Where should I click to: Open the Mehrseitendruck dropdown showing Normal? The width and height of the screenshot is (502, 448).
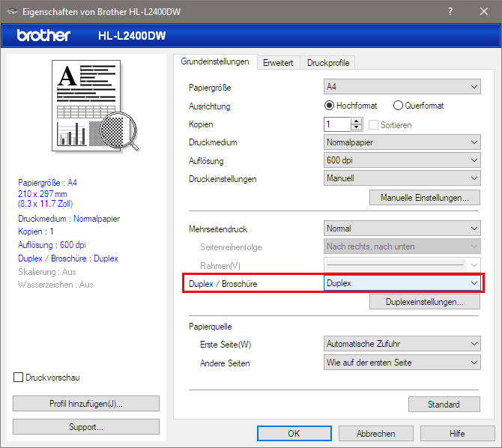pyautogui.click(x=402, y=228)
